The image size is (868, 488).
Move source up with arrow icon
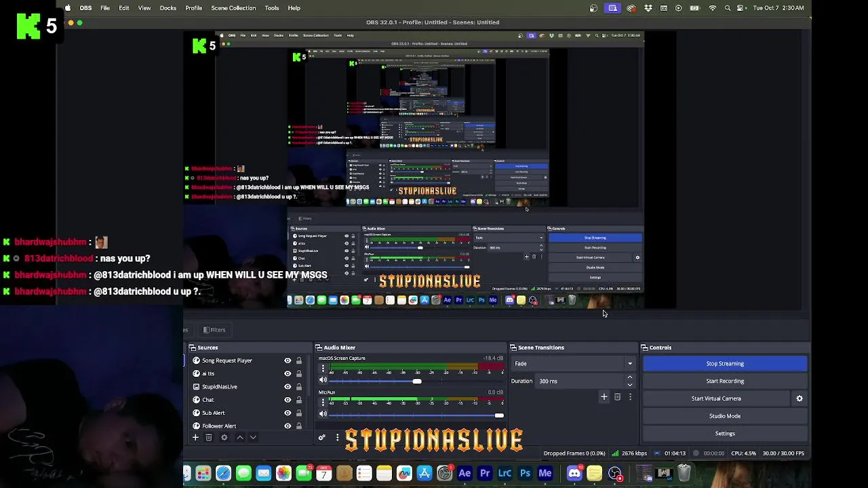click(239, 438)
